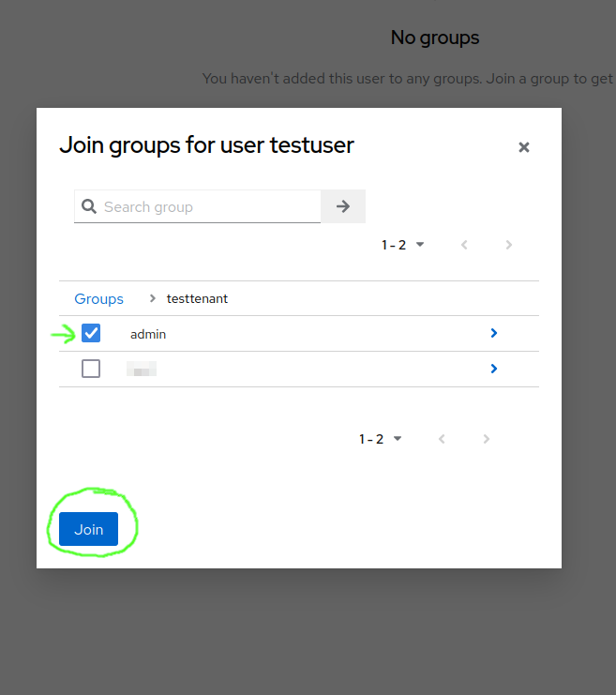Click the magnifying glass search icon
Image resolution: width=616 pixels, height=695 pixels.
[89, 206]
